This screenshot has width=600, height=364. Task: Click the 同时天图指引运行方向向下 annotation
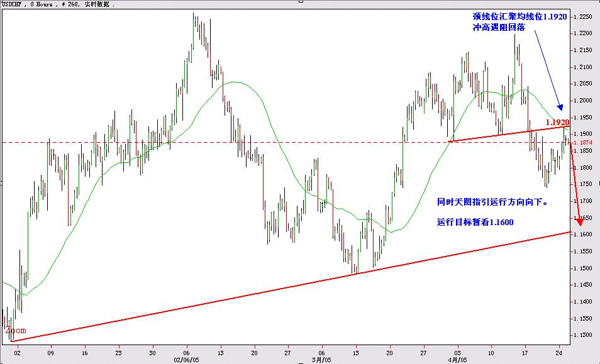[x=492, y=202]
